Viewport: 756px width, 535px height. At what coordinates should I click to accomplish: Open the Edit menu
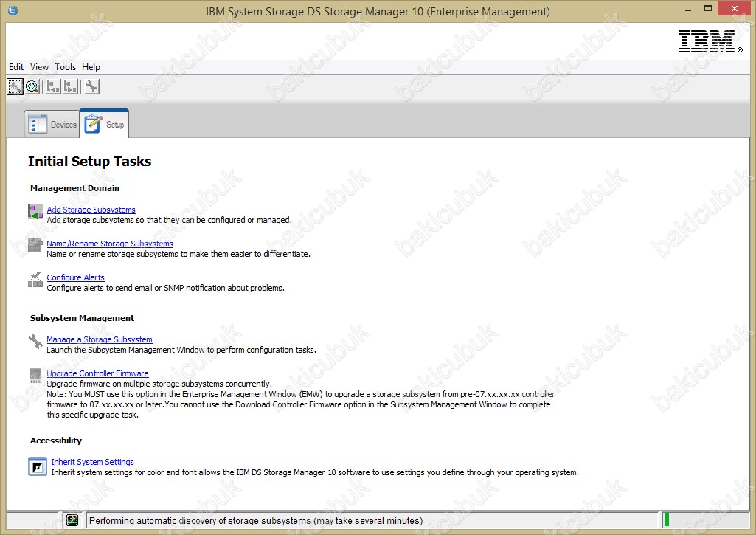pos(16,67)
